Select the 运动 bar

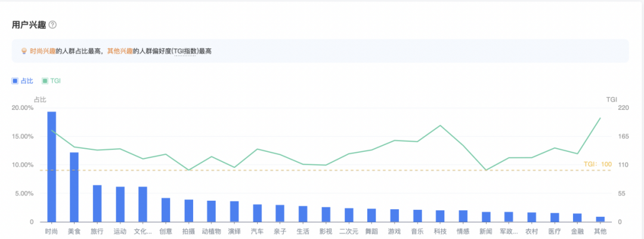coord(120,204)
